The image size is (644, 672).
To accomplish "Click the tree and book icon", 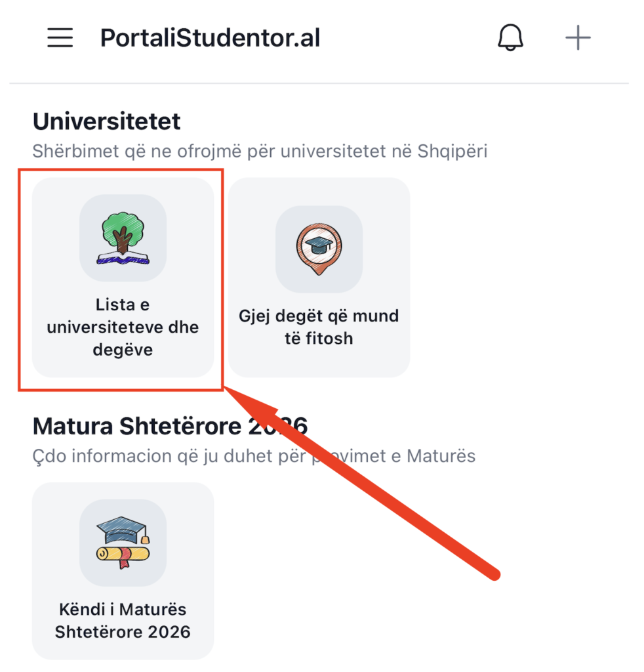I will [x=123, y=238].
